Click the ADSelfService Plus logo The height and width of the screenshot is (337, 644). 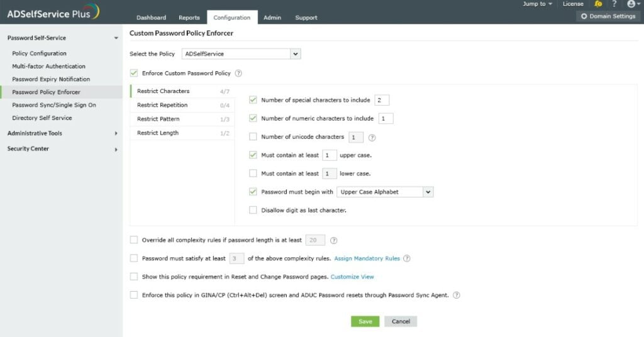(53, 12)
